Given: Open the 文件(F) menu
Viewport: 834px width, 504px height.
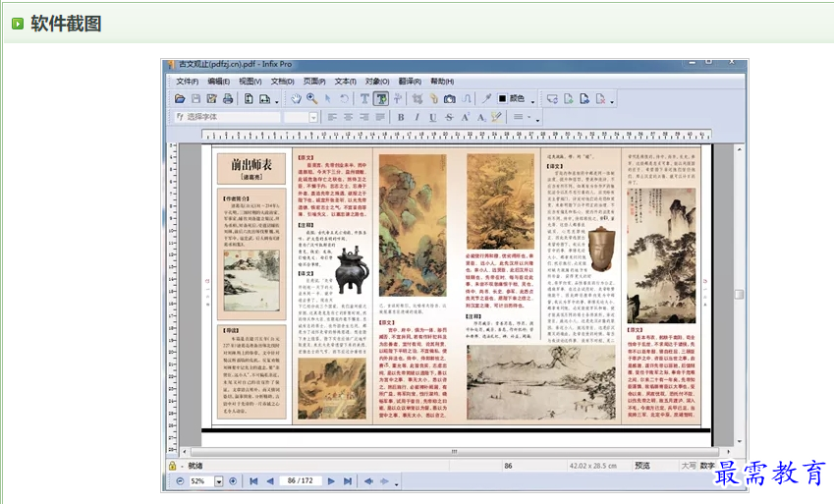Looking at the screenshot, I should coord(188,82).
